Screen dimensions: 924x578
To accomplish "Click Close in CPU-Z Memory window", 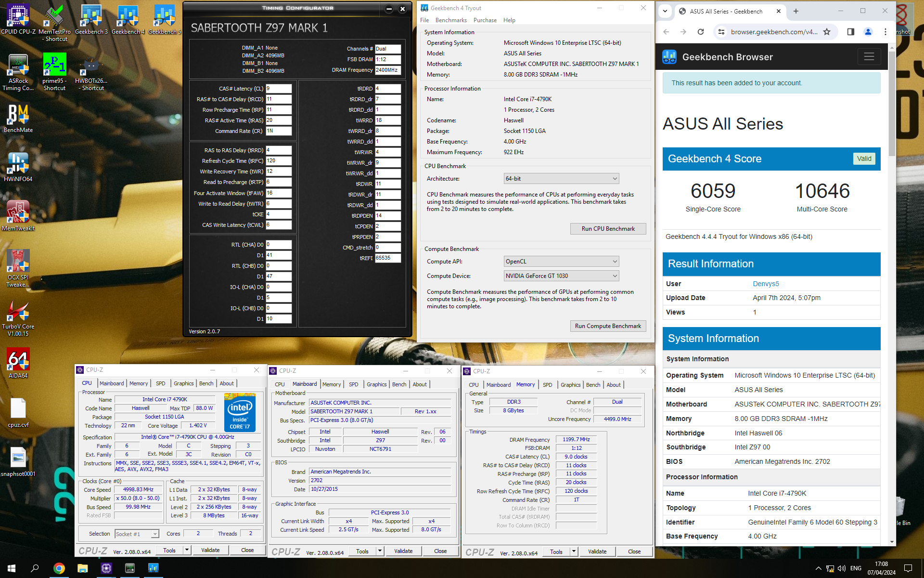I will 634,552.
